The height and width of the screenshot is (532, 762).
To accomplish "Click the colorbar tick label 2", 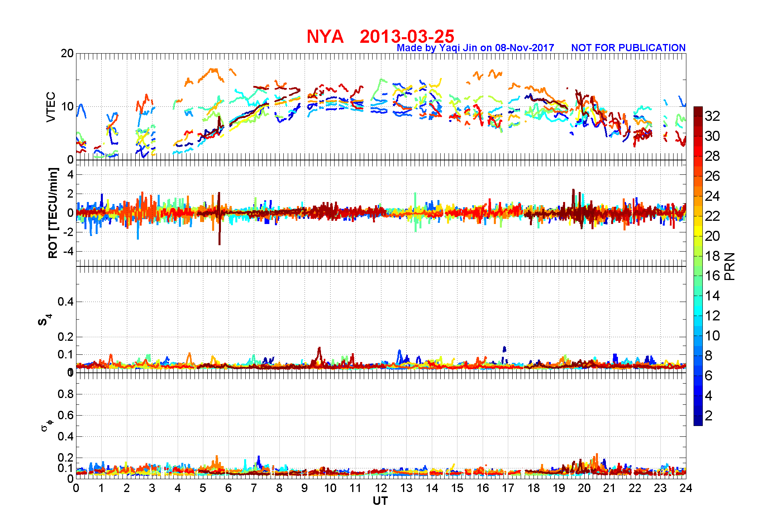I will [708, 416].
